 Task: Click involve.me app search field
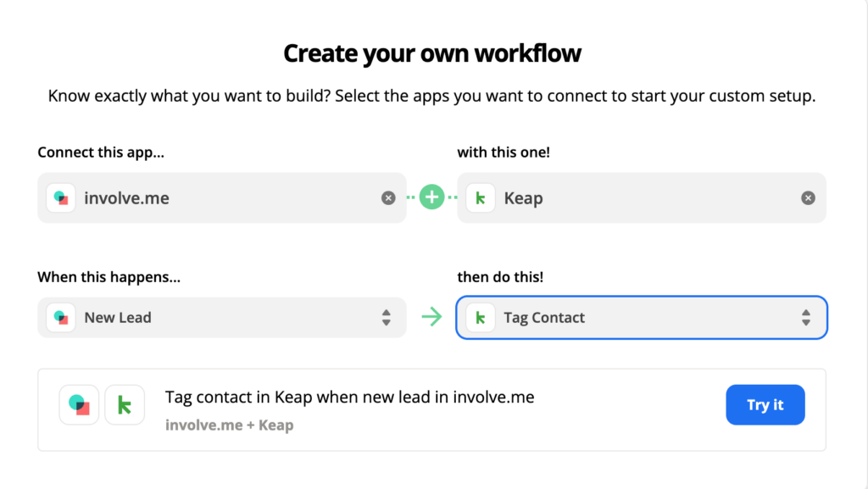tap(222, 198)
